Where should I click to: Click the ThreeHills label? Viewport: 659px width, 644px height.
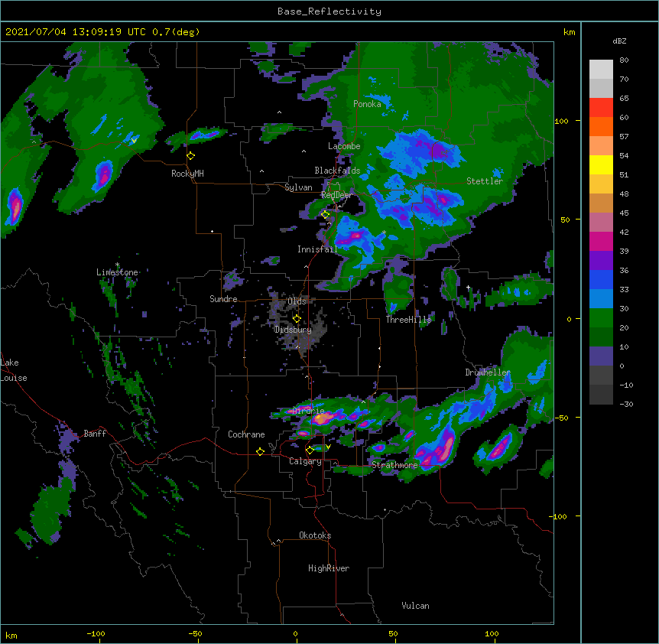click(408, 320)
